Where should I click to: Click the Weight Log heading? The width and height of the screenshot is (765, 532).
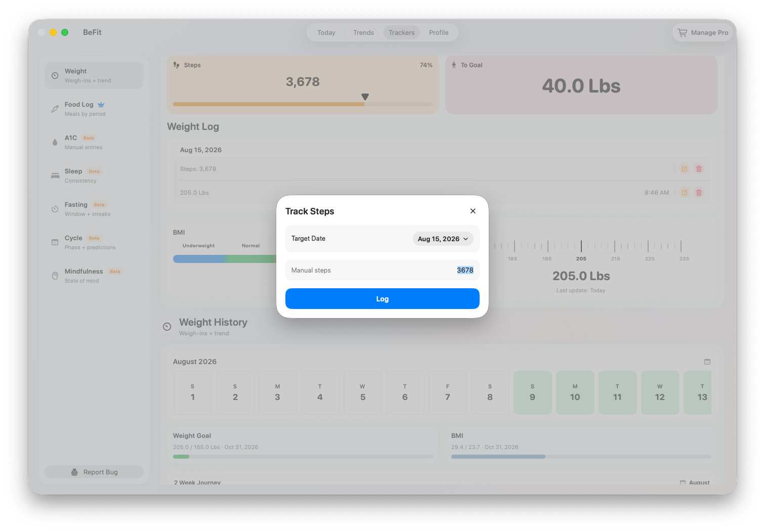pos(193,126)
